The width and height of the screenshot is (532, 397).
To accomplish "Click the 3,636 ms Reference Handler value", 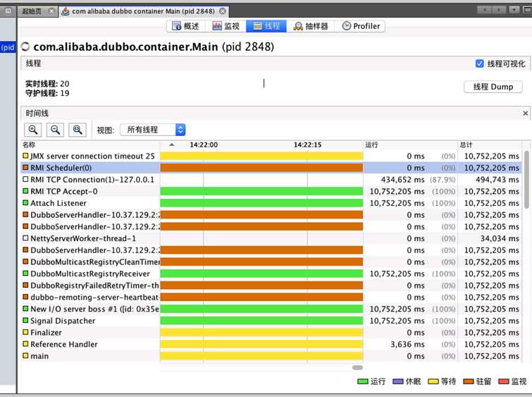I will [407, 344].
